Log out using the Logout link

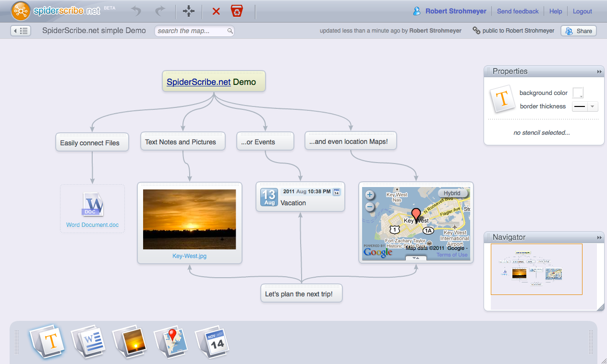583,11
